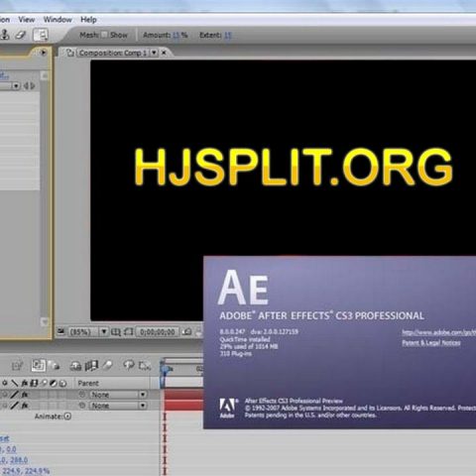Click the Composition Comp 1 panel icon
The width and height of the screenshot is (476, 476).
click(x=70, y=53)
